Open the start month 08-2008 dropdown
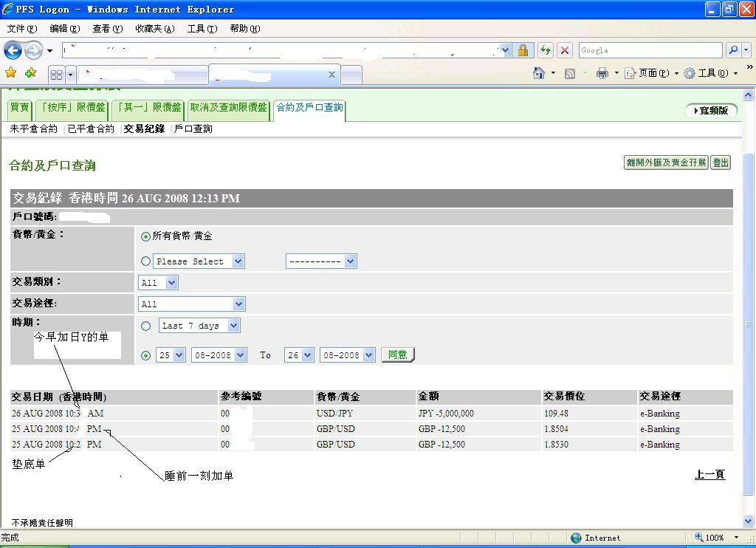The image size is (756, 548). point(219,355)
